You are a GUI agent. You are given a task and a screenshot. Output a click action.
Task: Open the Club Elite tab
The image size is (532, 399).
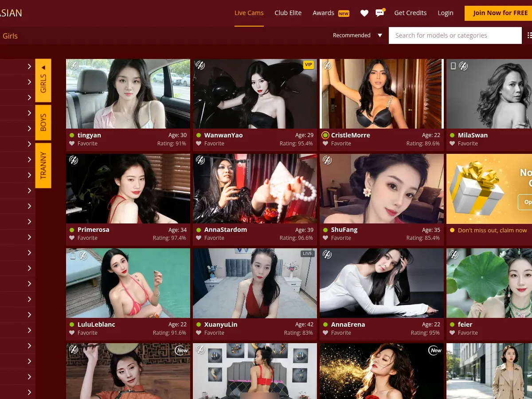[288, 13]
